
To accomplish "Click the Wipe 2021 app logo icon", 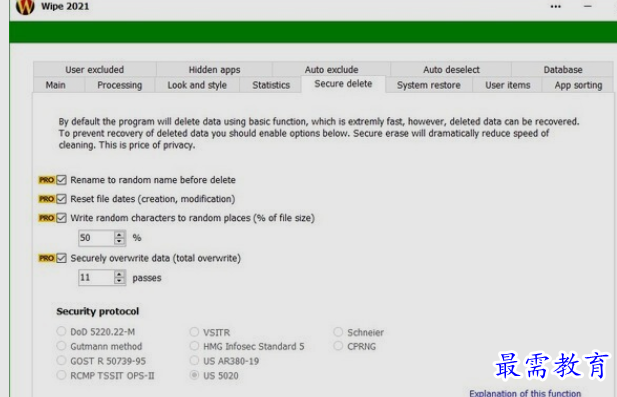I will 25,7.
